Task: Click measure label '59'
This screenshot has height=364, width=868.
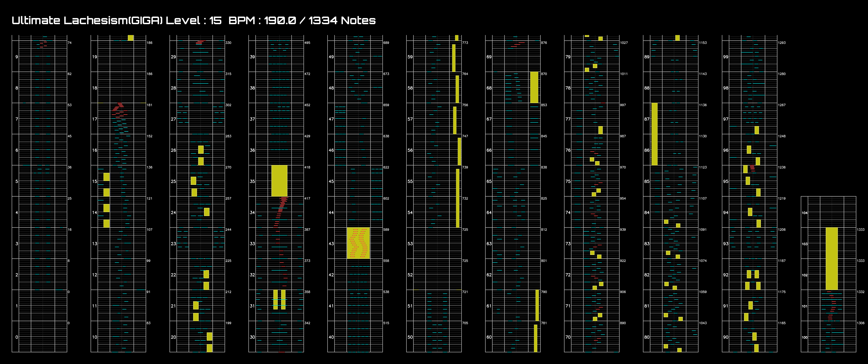Action: (x=410, y=57)
